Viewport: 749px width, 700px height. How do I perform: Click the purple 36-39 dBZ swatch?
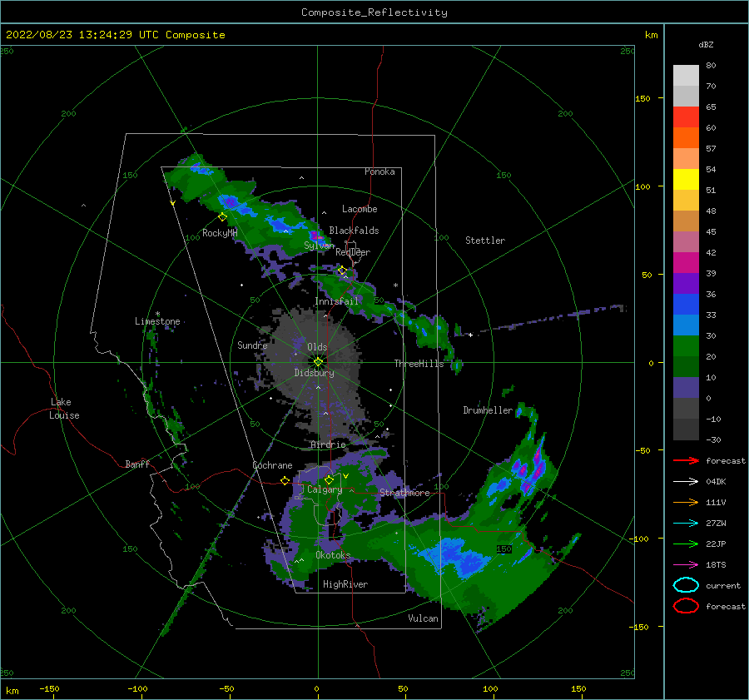click(x=686, y=284)
